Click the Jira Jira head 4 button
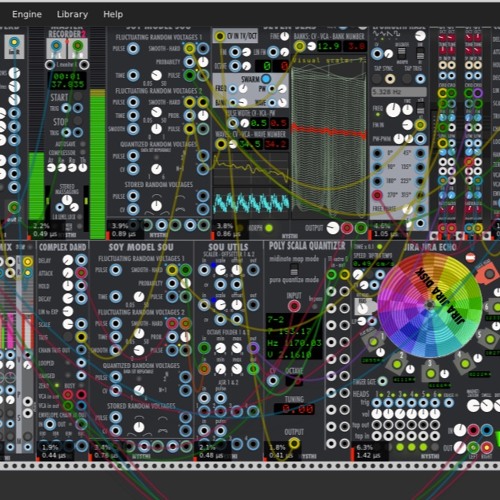 (x=465, y=364)
